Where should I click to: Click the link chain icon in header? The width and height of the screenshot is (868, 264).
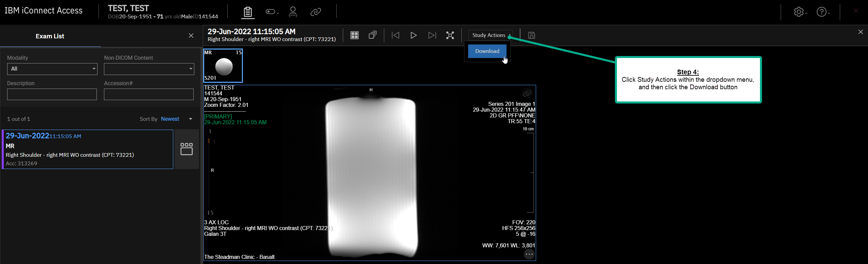[x=316, y=12]
